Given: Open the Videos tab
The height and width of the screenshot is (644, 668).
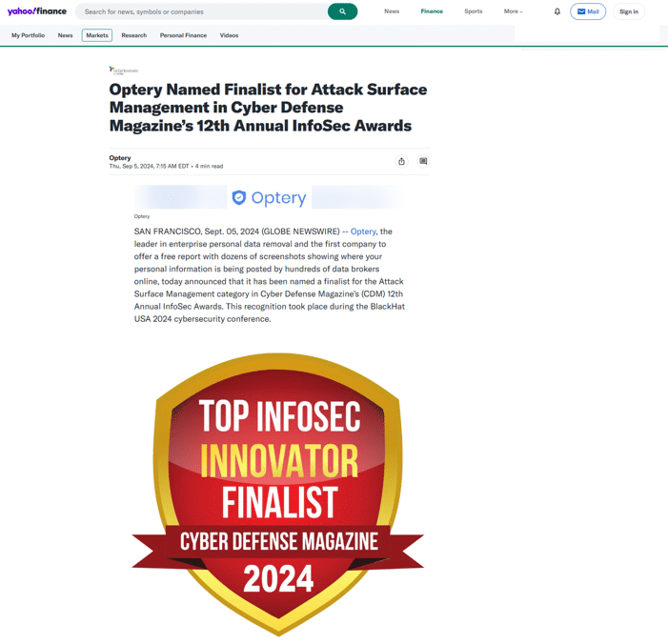Looking at the screenshot, I should (x=230, y=35).
